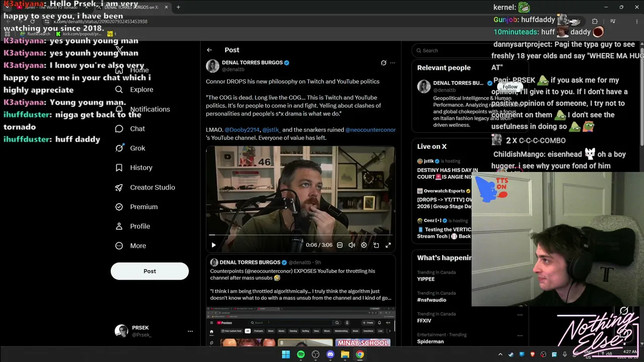
Task: Click the Chat bubble icon
Action: (119, 129)
